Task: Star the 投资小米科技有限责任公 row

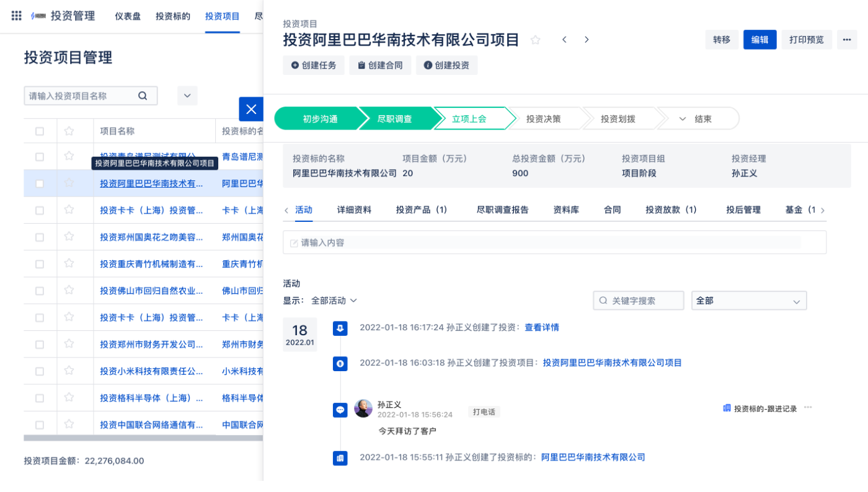Action: pyautogui.click(x=69, y=371)
